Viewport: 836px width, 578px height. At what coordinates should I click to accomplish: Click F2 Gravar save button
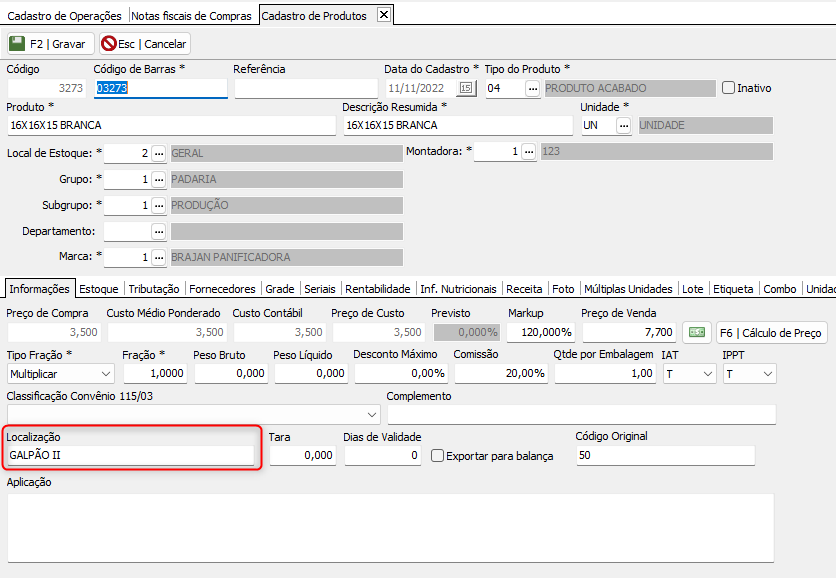click(x=50, y=44)
